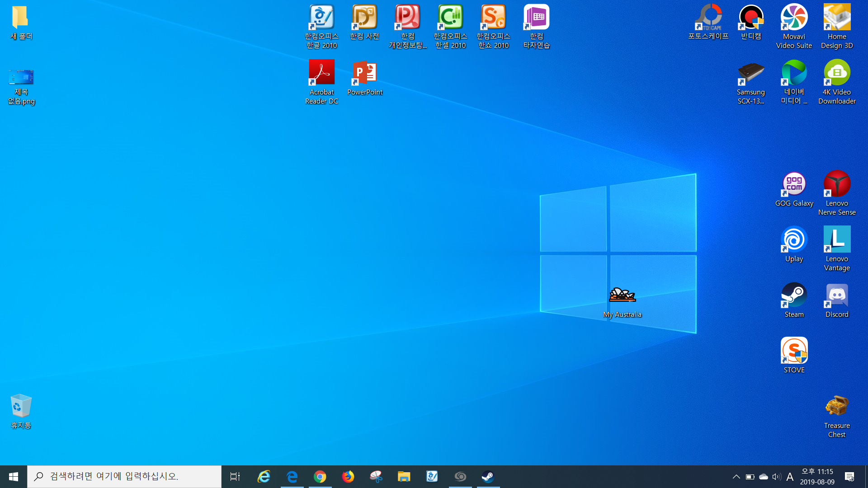
Task: Click the Windows Start button
Action: pos(14,477)
